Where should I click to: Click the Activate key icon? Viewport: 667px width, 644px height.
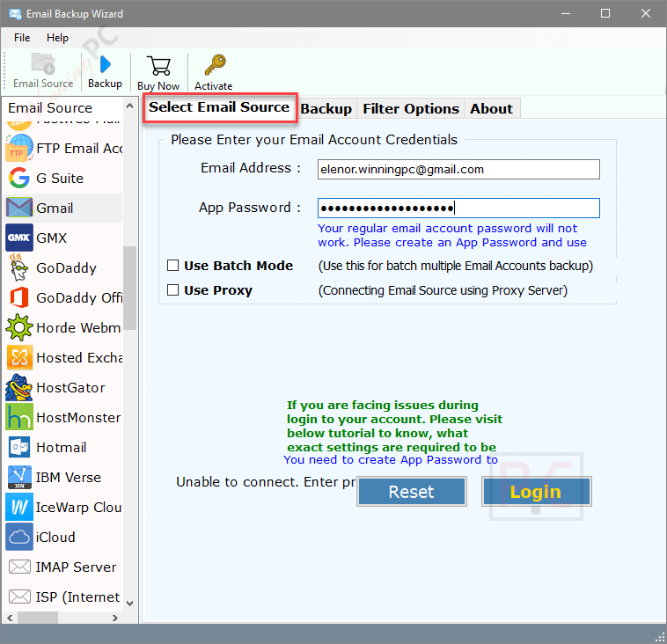pos(215,65)
